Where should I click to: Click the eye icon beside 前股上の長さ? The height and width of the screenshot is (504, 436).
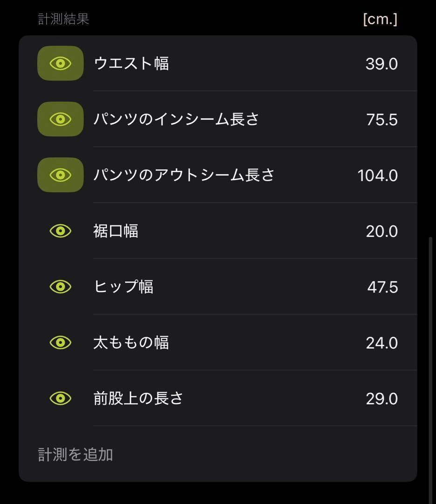60,399
